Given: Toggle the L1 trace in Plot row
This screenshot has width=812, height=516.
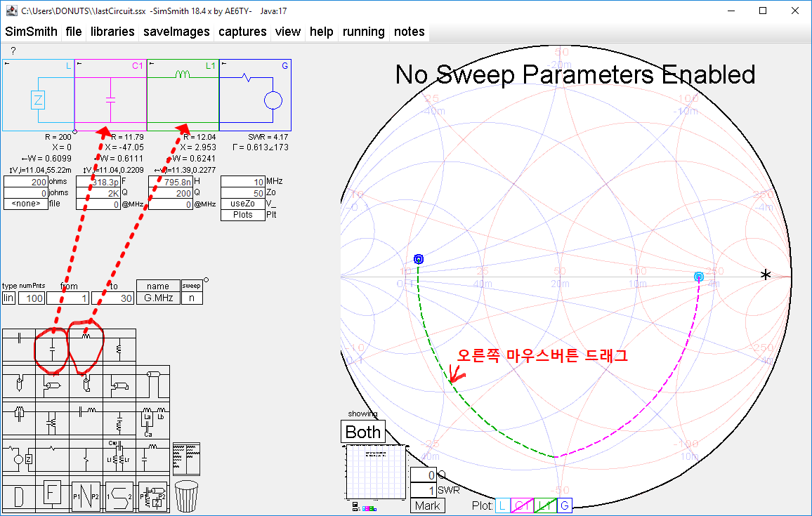Looking at the screenshot, I should point(545,505).
